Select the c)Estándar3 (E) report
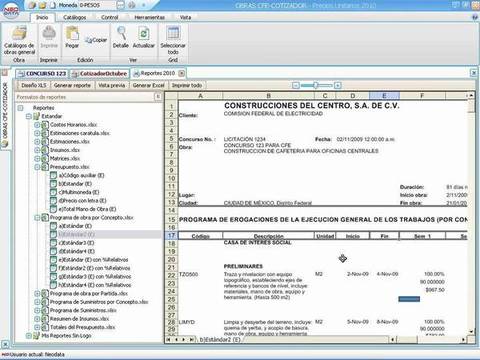The width and height of the screenshot is (480, 360). point(77,243)
